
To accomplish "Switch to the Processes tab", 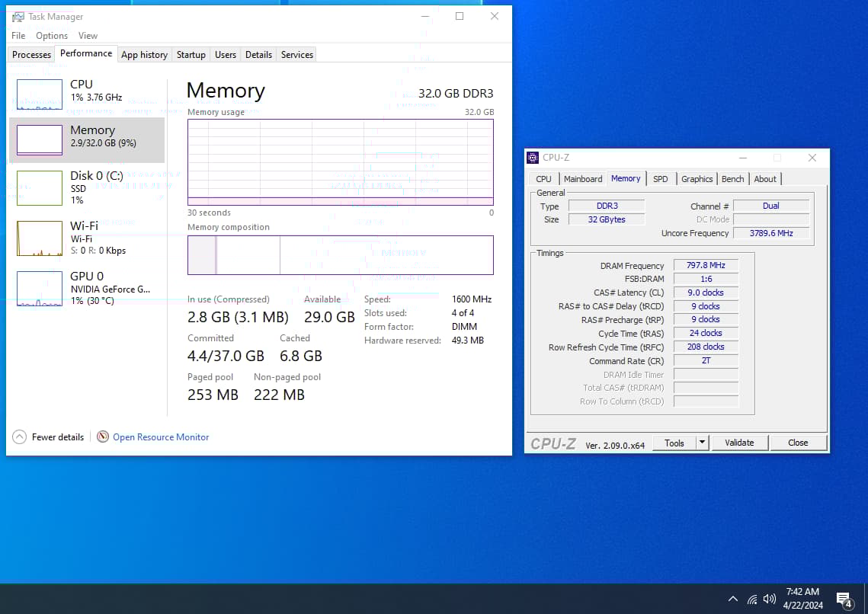I will point(30,54).
